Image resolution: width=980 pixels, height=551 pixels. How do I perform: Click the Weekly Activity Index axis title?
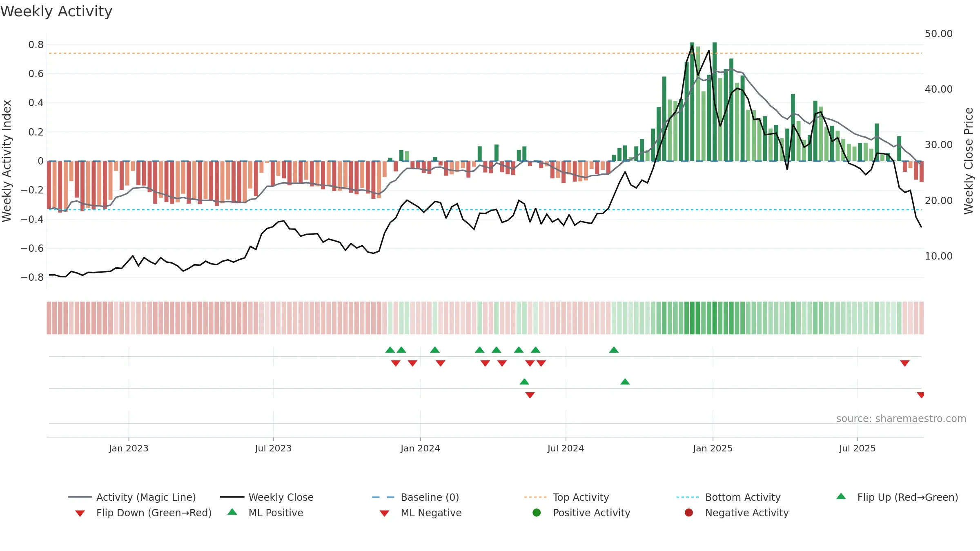[x=7, y=161]
